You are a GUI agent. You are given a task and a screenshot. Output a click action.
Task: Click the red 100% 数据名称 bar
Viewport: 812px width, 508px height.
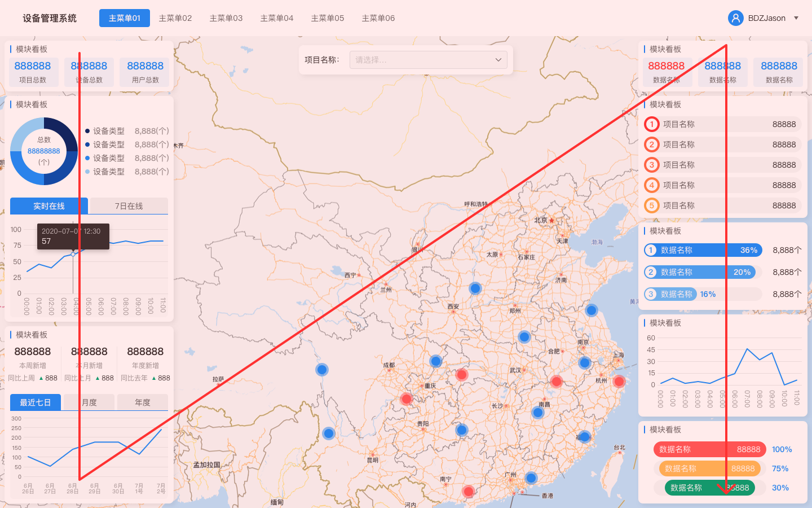[710, 449]
